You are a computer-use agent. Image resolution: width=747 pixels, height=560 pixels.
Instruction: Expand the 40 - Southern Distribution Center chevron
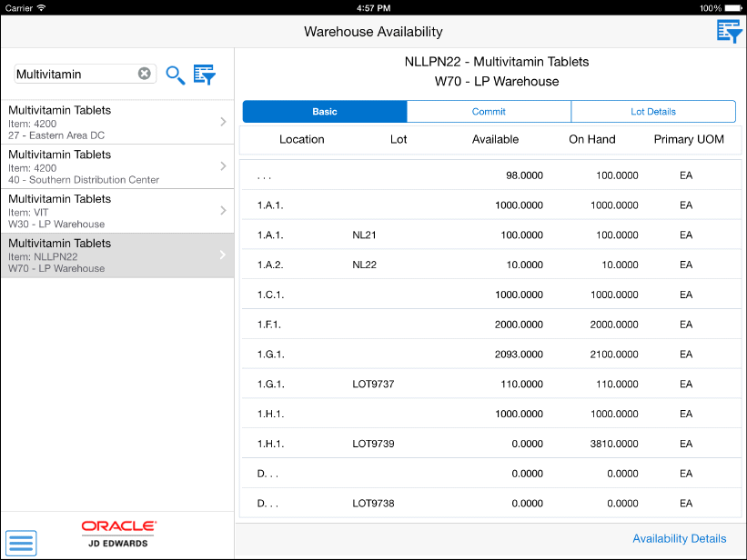[223, 166]
